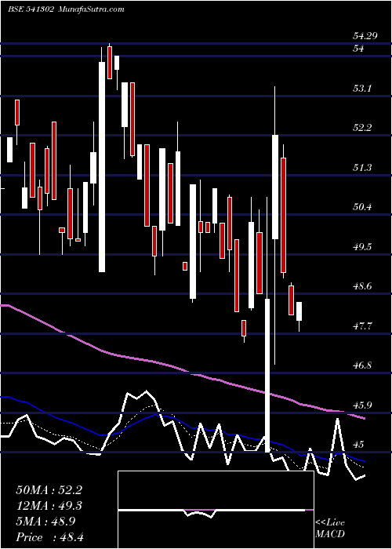Click the 51.3 price axis label
The height and width of the screenshot is (549, 392).
click(362, 168)
